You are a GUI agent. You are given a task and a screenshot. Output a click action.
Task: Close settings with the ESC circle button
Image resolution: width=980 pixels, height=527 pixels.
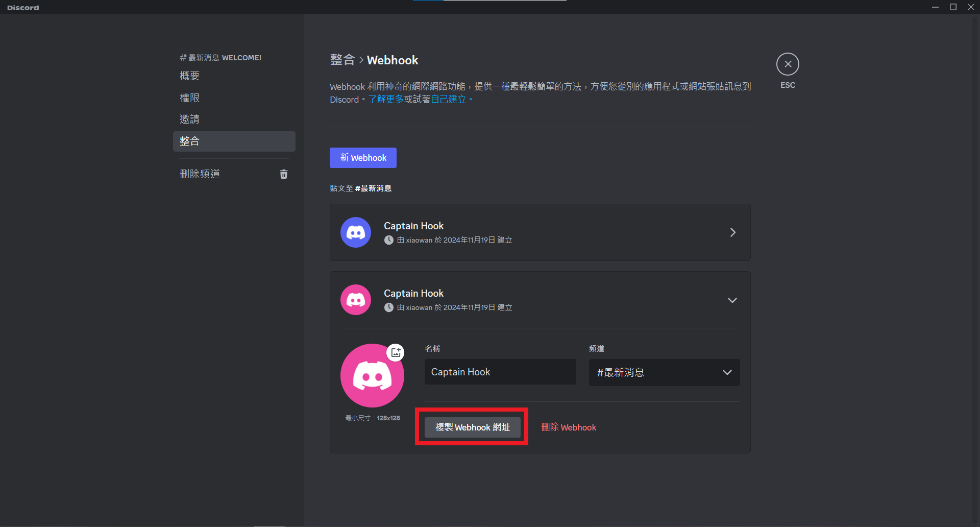click(788, 64)
